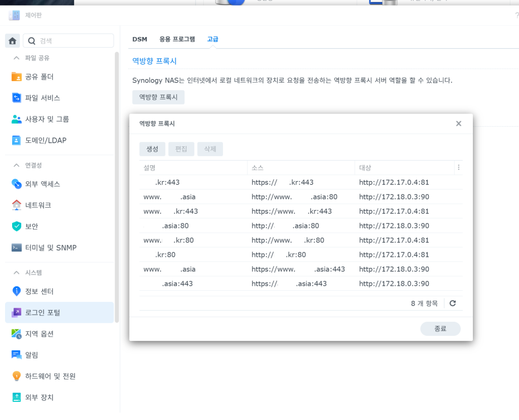Screen dimensions: 519x420
Task: Collapse the File Sharing section
Action: click(17, 58)
